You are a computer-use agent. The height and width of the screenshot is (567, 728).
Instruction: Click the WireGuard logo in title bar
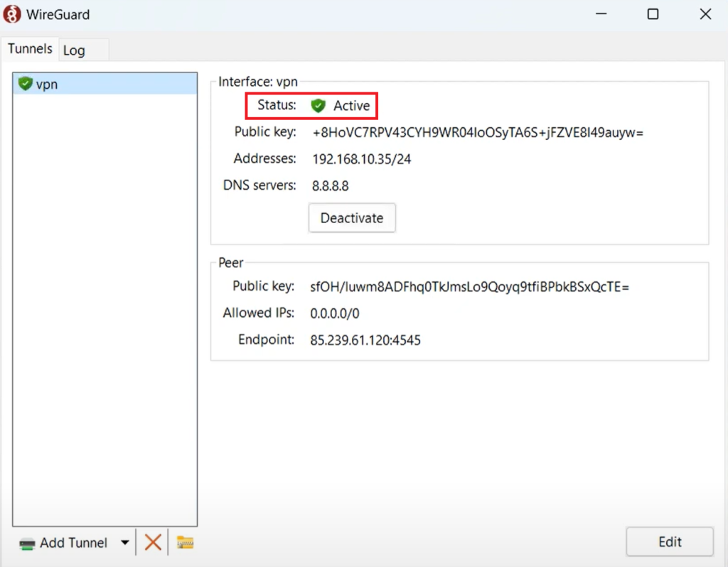(x=11, y=13)
